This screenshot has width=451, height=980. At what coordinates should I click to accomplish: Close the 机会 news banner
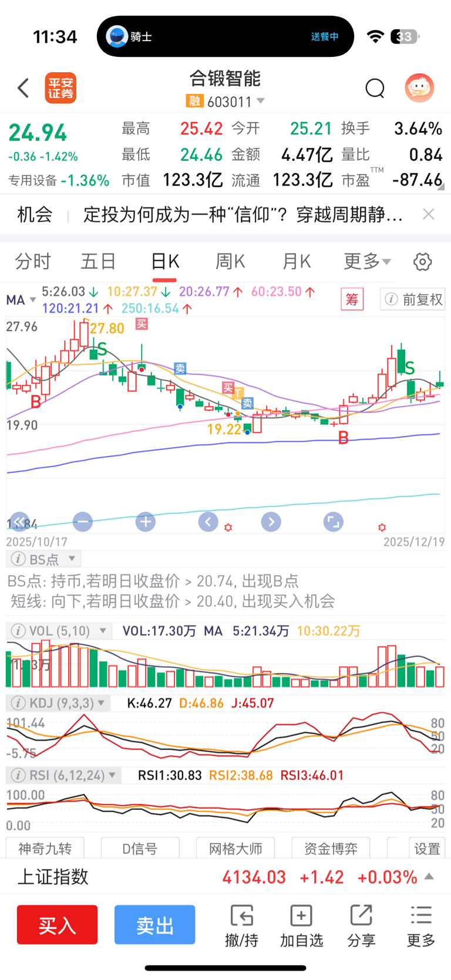pyautogui.click(x=429, y=214)
